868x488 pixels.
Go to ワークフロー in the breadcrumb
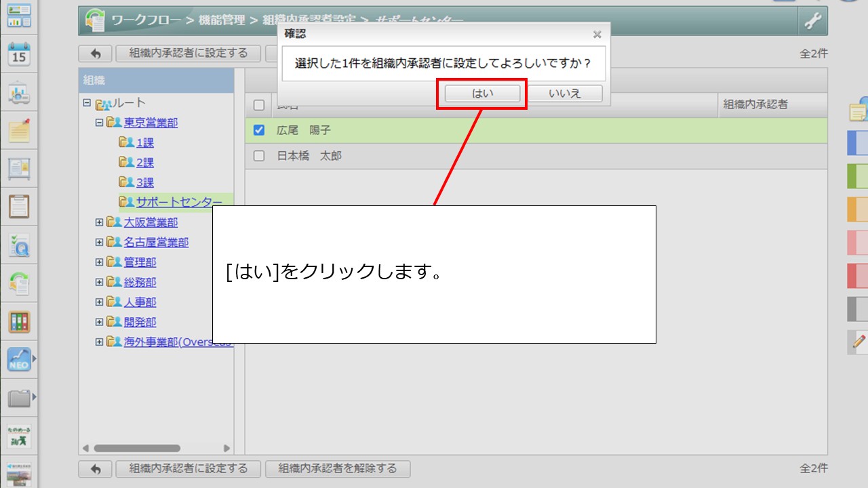coord(146,20)
